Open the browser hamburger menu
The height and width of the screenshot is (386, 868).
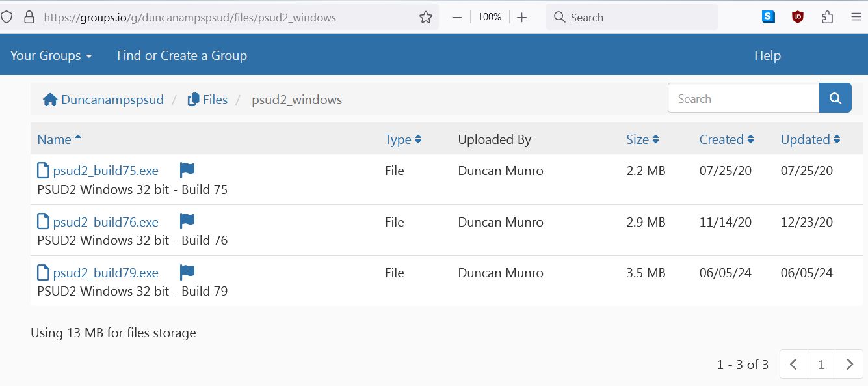tap(856, 18)
